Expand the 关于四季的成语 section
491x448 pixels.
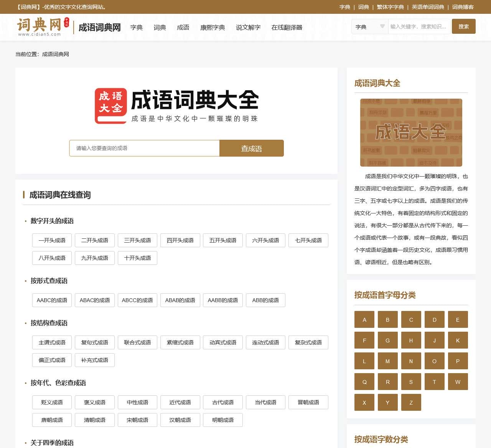click(x=52, y=443)
